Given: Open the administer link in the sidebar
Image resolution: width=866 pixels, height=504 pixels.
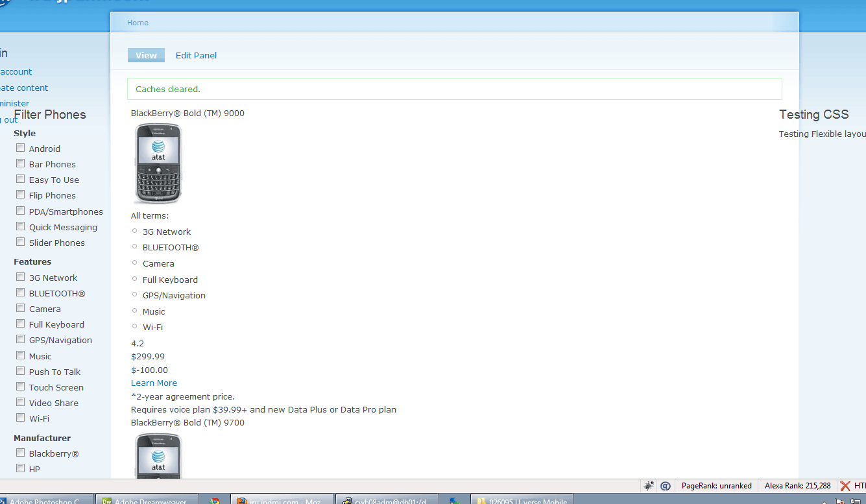Looking at the screenshot, I should [14, 103].
